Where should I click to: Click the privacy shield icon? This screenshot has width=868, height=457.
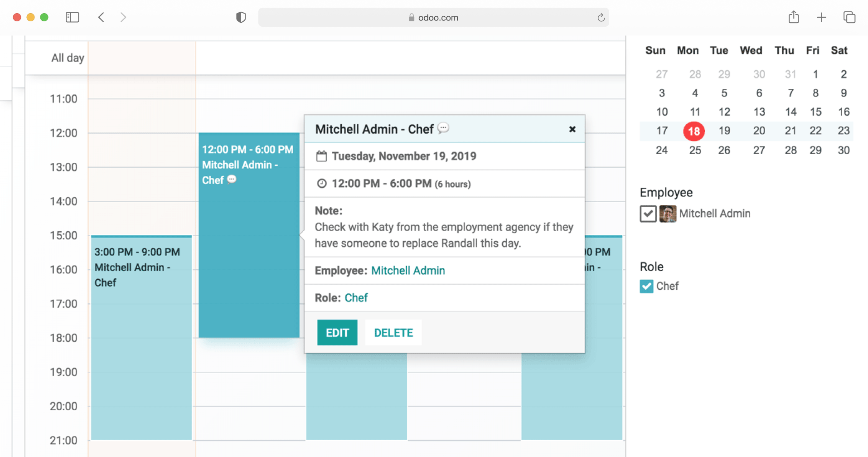coord(241,17)
